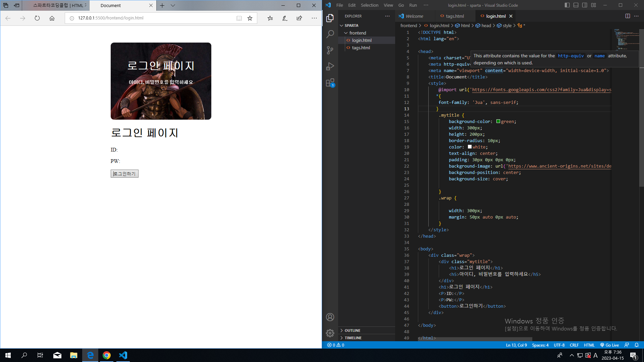
Task: Open the Accounts menu in activity bar
Action: point(330,317)
